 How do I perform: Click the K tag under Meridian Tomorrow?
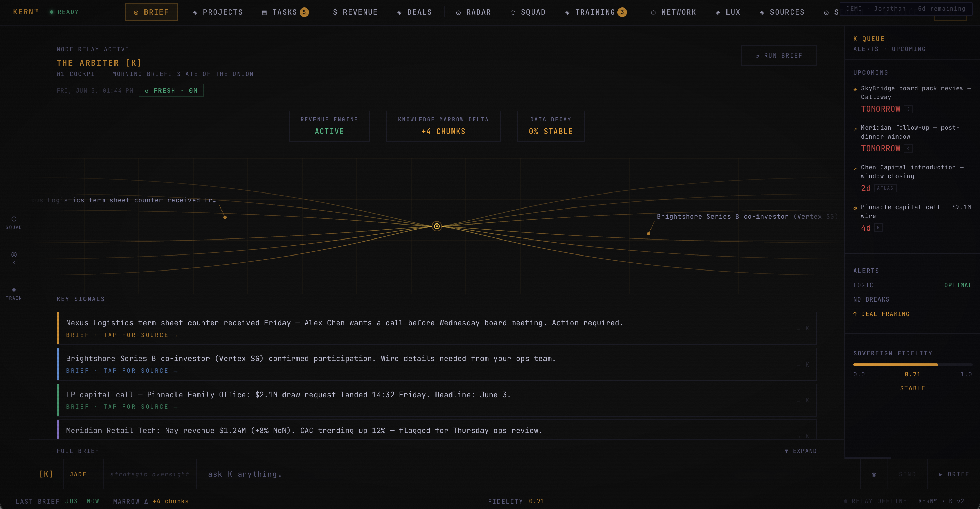pos(908,149)
